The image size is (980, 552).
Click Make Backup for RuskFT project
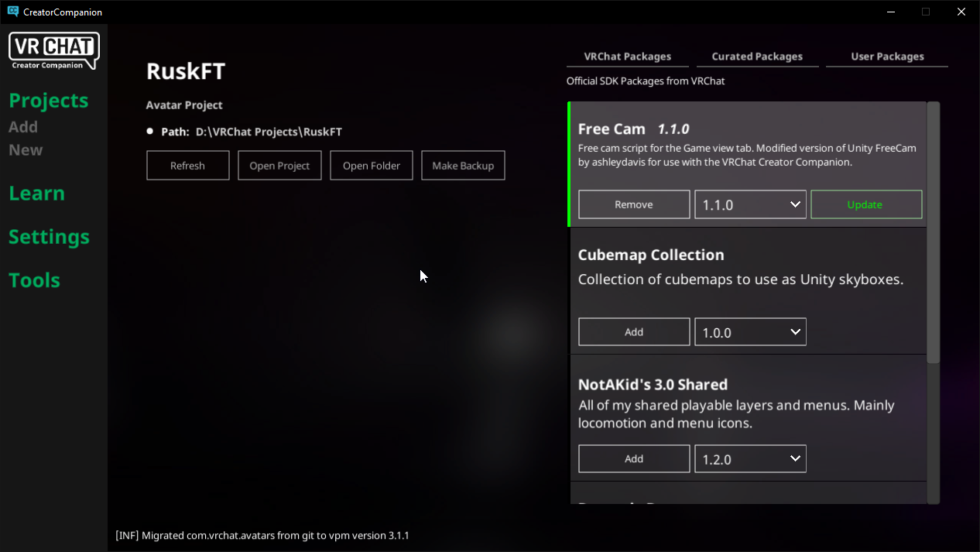click(x=463, y=166)
